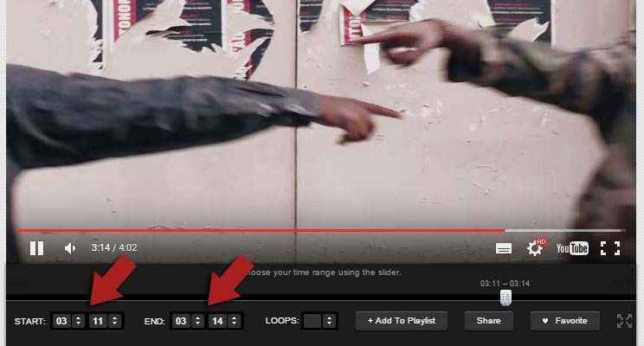Viewport: 644px width, 346px height.
Task: Toggle subtitles captions icon
Action: click(504, 248)
